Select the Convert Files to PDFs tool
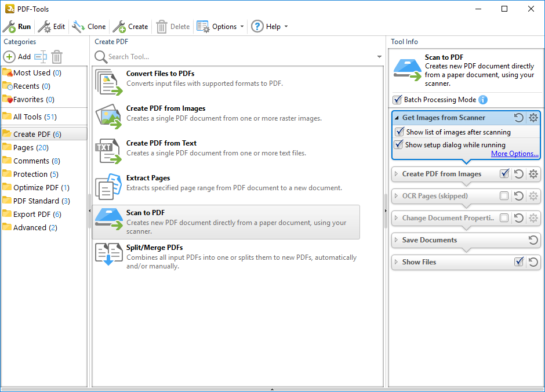Screen dimensions: 545x392 click(x=226, y=82)
